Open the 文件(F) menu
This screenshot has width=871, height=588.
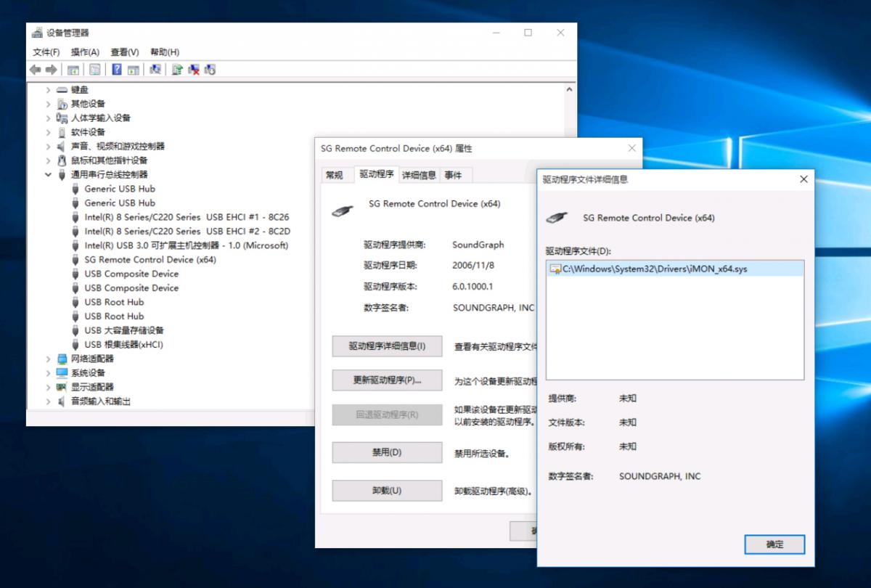click(46, 52)
